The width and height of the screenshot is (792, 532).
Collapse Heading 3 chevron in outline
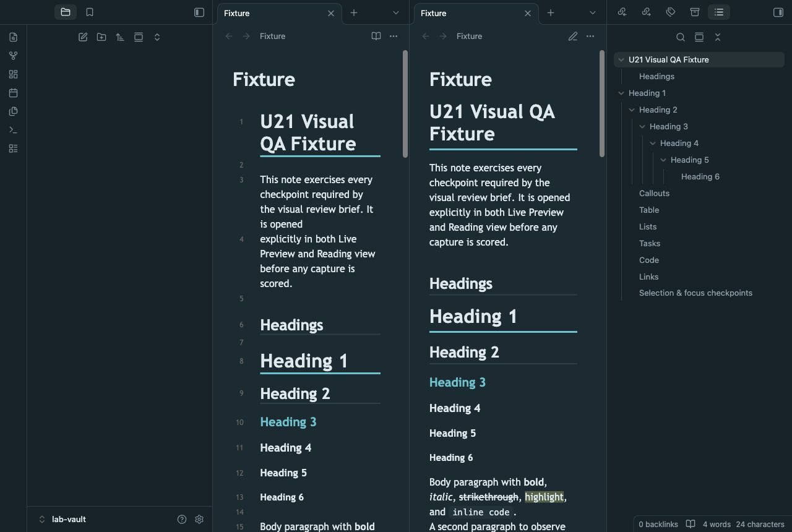[x=642, y=127]
